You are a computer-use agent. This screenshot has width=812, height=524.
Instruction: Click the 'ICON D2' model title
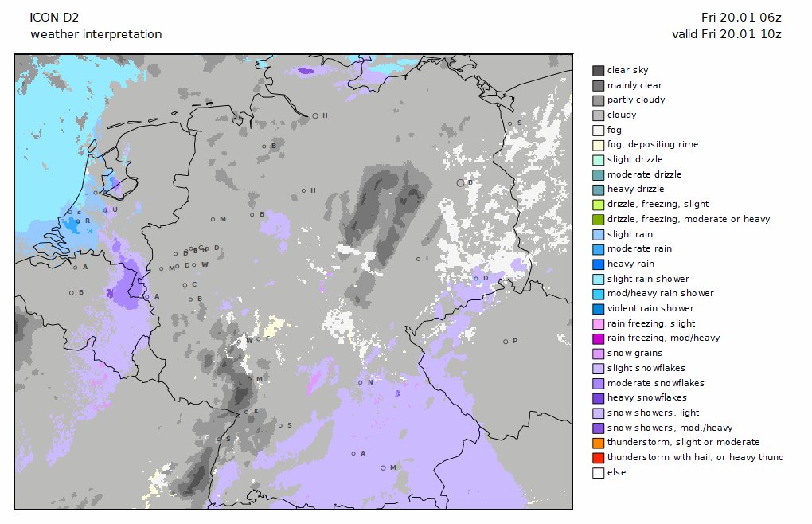[54, 18]
